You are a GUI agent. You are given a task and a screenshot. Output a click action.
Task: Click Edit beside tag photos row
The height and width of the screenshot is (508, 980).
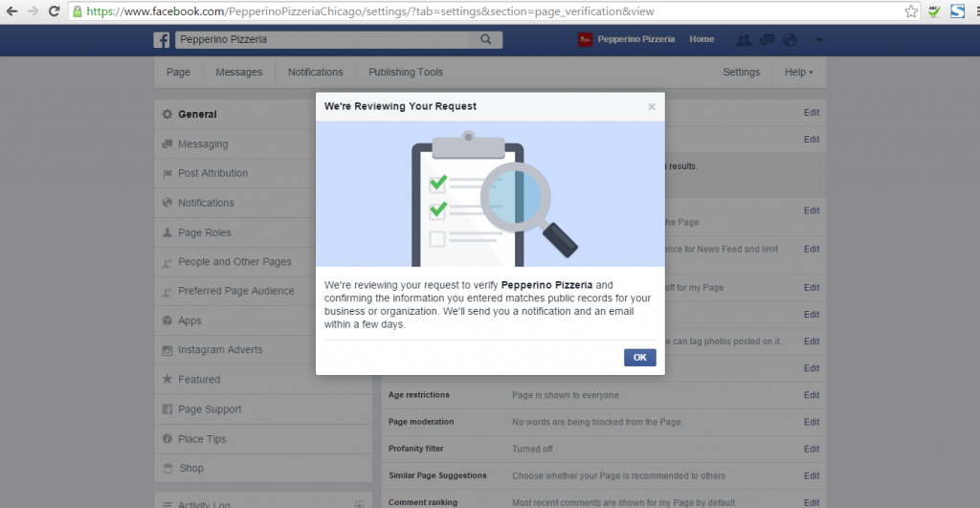point(812,342)
